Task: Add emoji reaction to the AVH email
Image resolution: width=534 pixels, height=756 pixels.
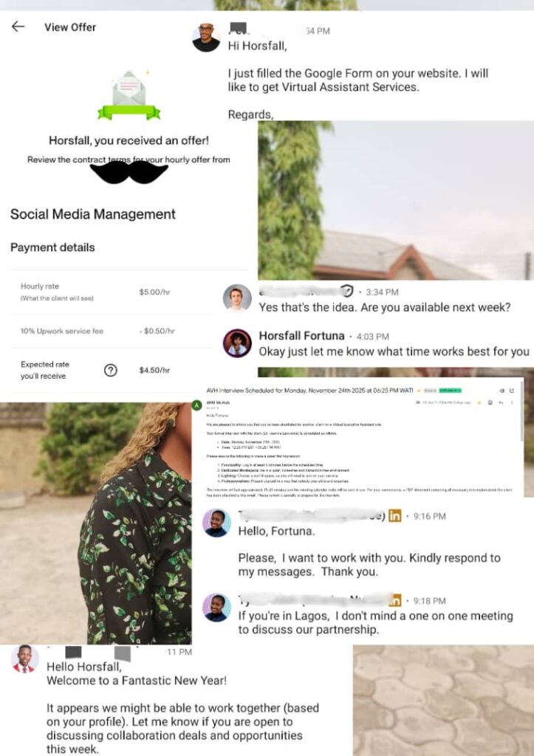Action: (490, 402)
